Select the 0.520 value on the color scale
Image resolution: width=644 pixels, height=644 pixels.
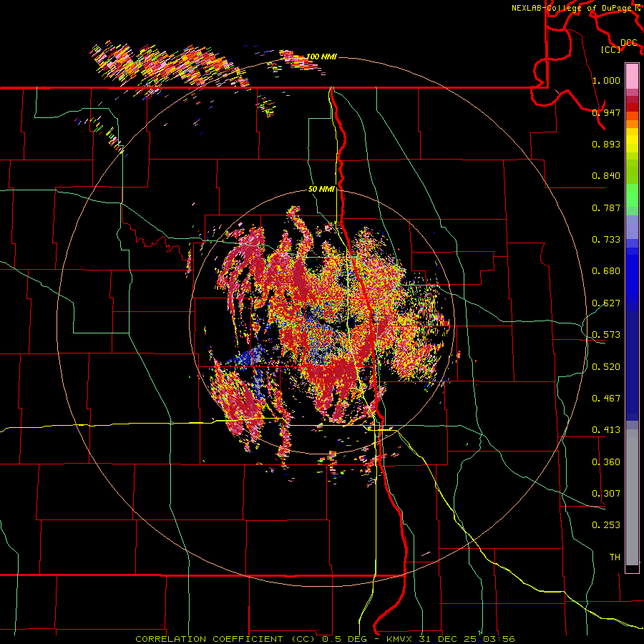point(606,367)
